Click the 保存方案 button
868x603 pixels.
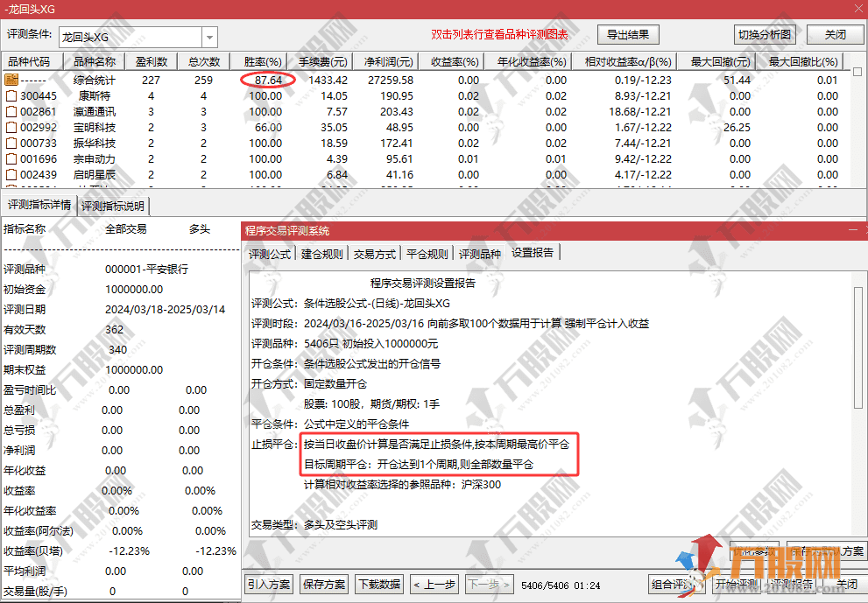click(x=324, y=585)
